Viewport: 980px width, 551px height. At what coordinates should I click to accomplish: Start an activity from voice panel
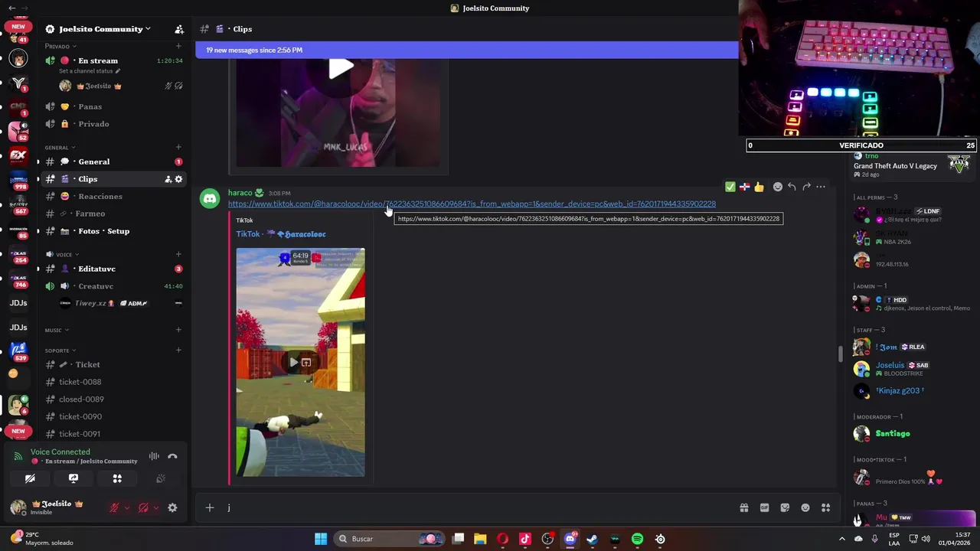[117, 478]
